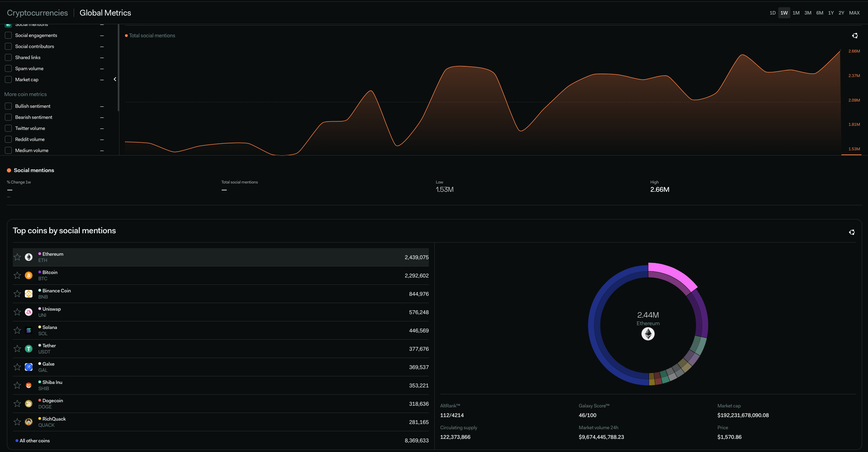Favorite Ethereum using its star icon

17,257
